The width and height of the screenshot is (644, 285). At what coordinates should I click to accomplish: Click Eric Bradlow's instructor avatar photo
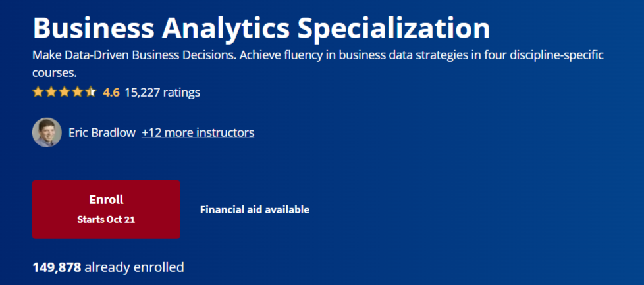tap(47, 133)
